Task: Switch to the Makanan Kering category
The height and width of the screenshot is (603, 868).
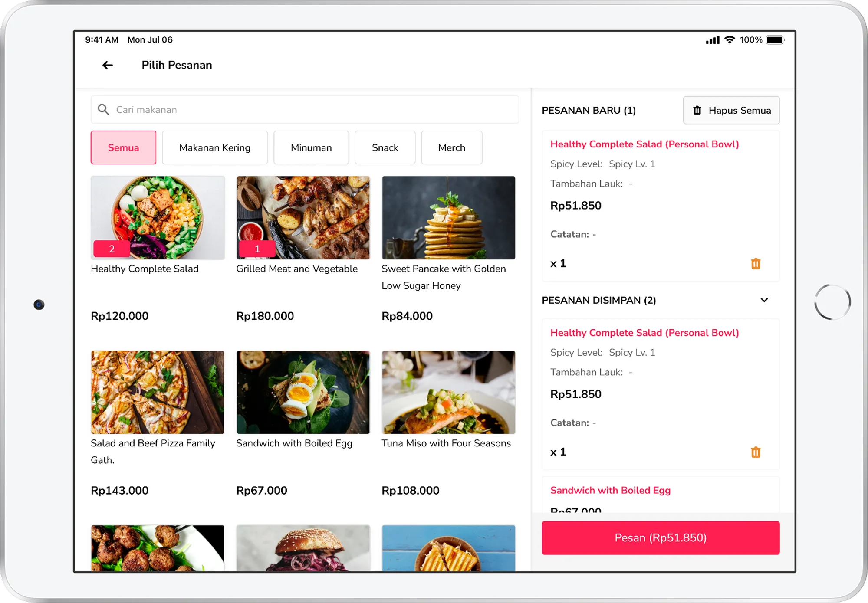Action: [215, 147]
